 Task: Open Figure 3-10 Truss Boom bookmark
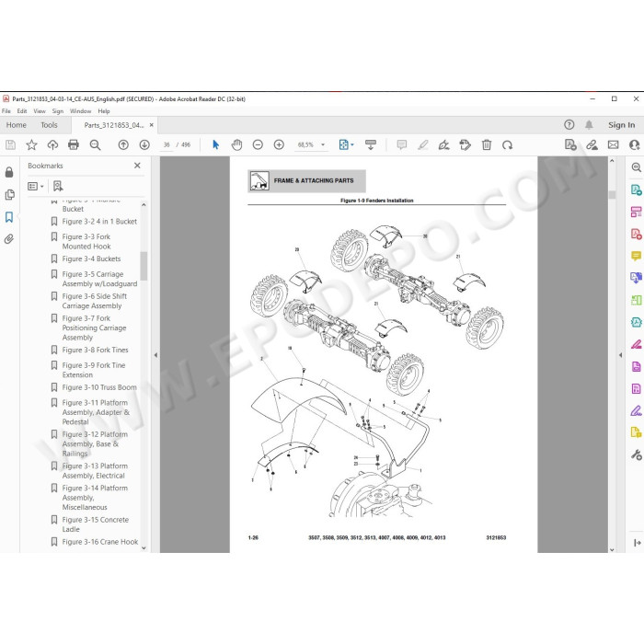coord(99,387)
